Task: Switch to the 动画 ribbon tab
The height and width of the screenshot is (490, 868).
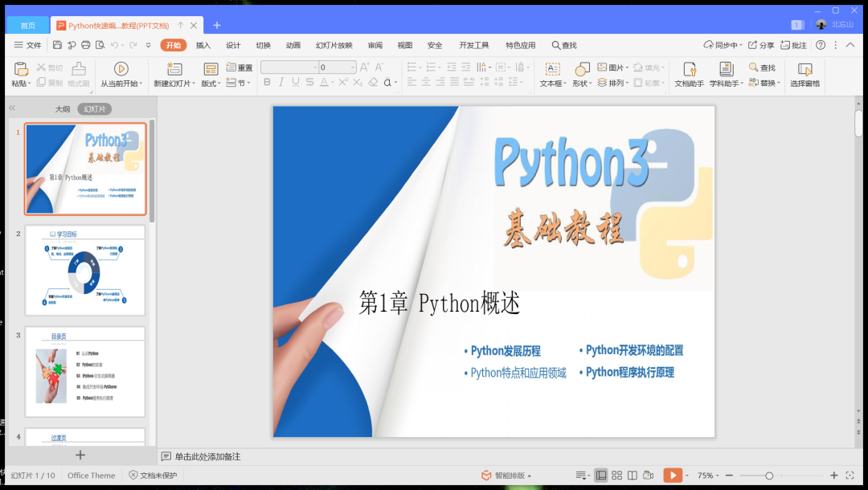Action: [293, 45]
